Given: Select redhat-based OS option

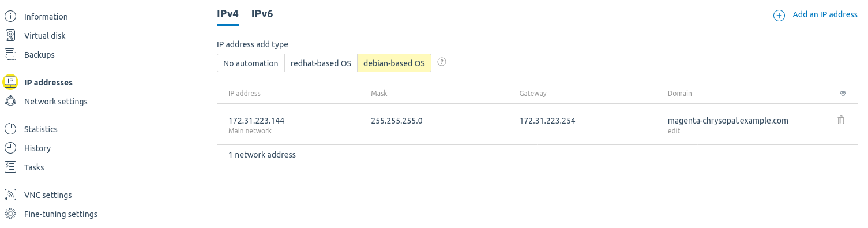Looking at the screenshot, I should point(321,63).
